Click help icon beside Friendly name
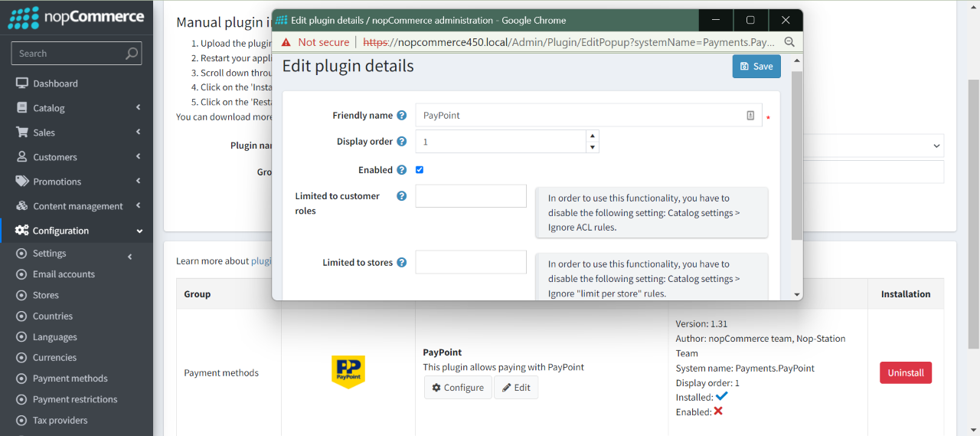 tap(401, 116)
